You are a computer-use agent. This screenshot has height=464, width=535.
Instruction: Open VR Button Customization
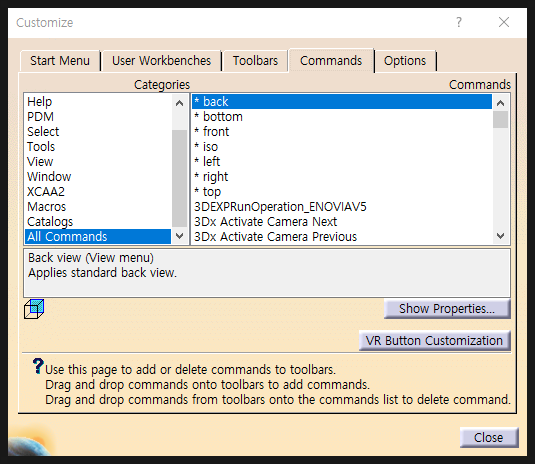pyautogui.click(x=434, y=340)
